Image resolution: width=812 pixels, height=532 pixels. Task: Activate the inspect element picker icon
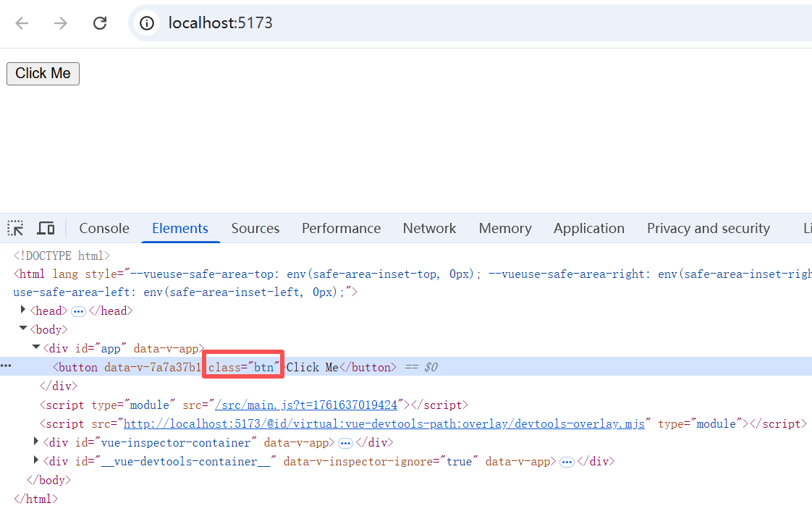pos(15,228)
